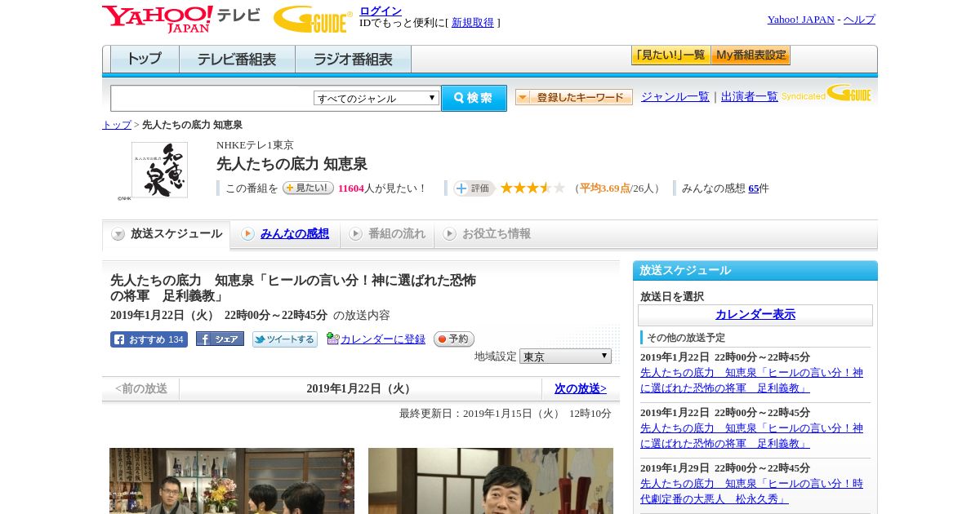Click the search keyword input field
Image resolution: width=980 pixels, height=514 pixels.
click(x=212, y=98)
